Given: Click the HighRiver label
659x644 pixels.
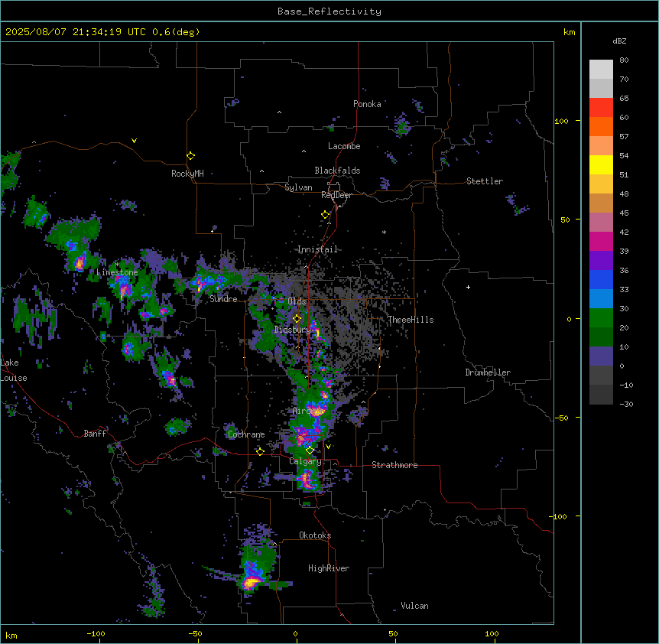Looking at the screenshot, I should point(329,568).
